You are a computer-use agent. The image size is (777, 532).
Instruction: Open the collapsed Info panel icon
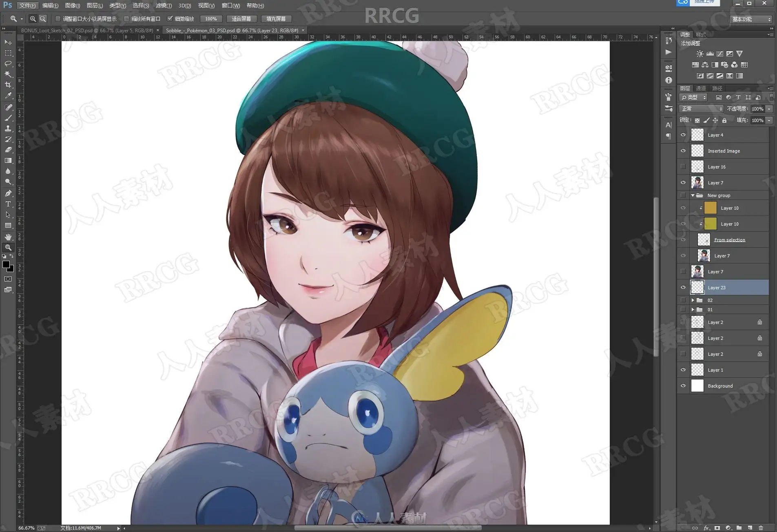tap(669, 80)
